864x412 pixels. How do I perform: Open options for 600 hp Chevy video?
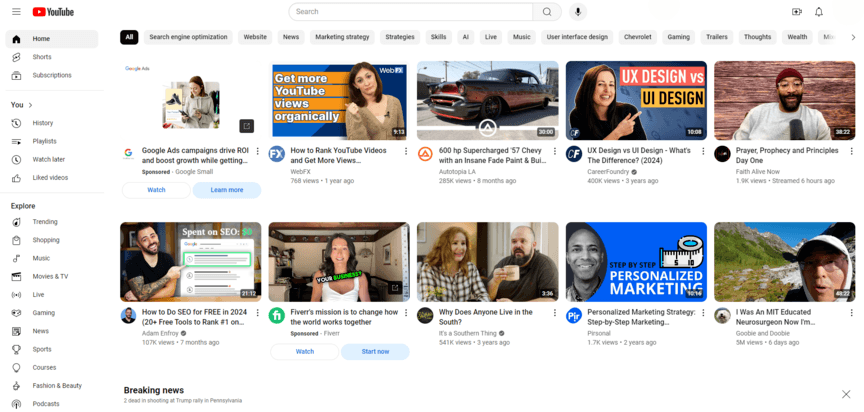554,152
